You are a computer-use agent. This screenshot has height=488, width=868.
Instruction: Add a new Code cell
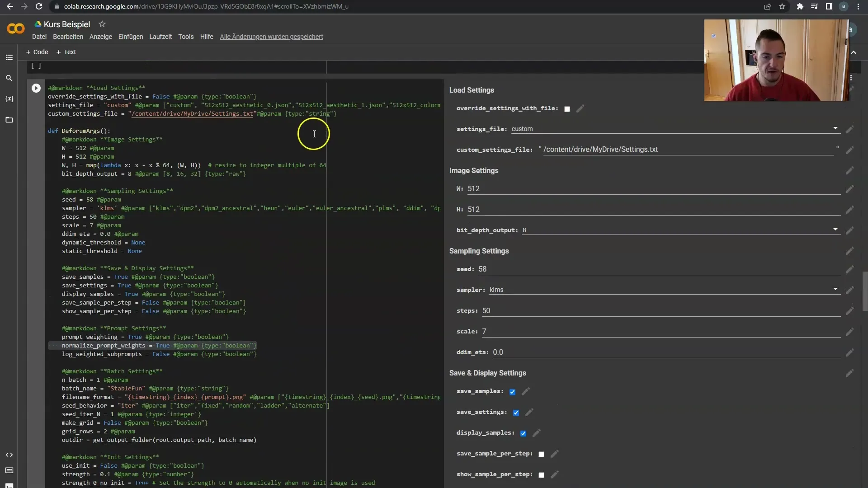click(x=37, y=52)
